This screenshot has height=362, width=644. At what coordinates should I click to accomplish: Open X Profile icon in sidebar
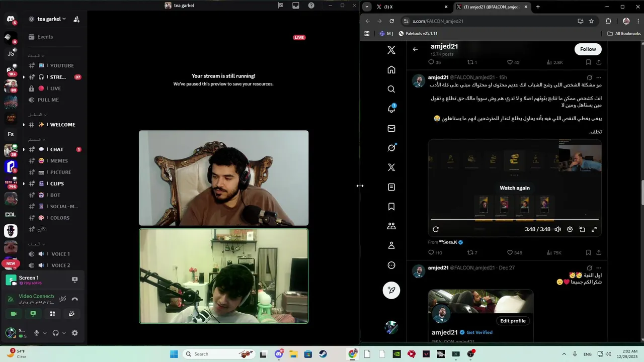[391, 246]
